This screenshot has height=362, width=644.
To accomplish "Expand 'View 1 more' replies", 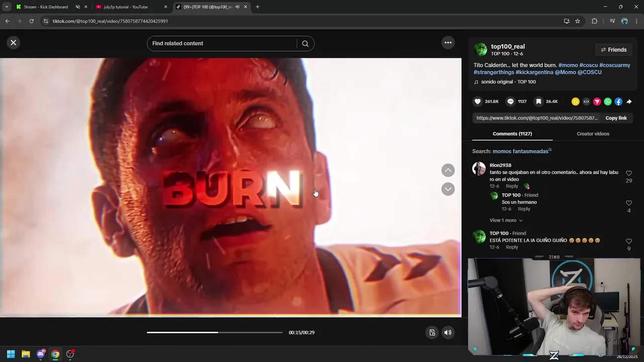I will coord(506,220).
